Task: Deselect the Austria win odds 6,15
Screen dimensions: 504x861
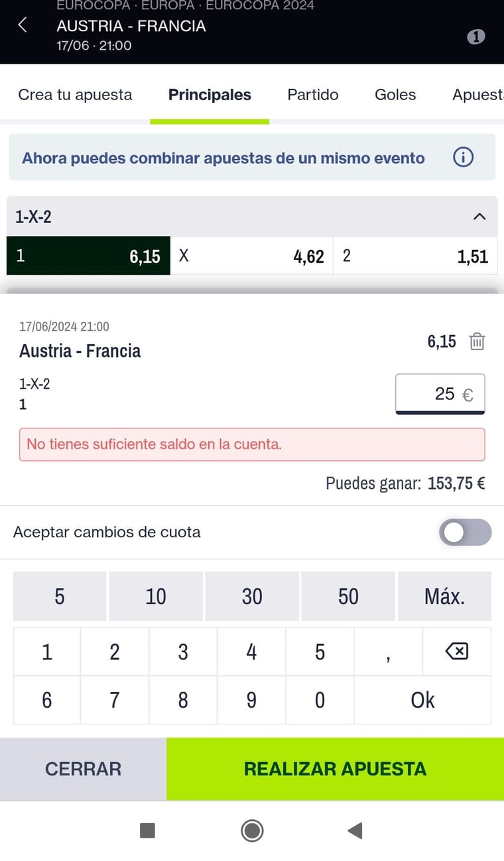Action: [x=88, y=256]
